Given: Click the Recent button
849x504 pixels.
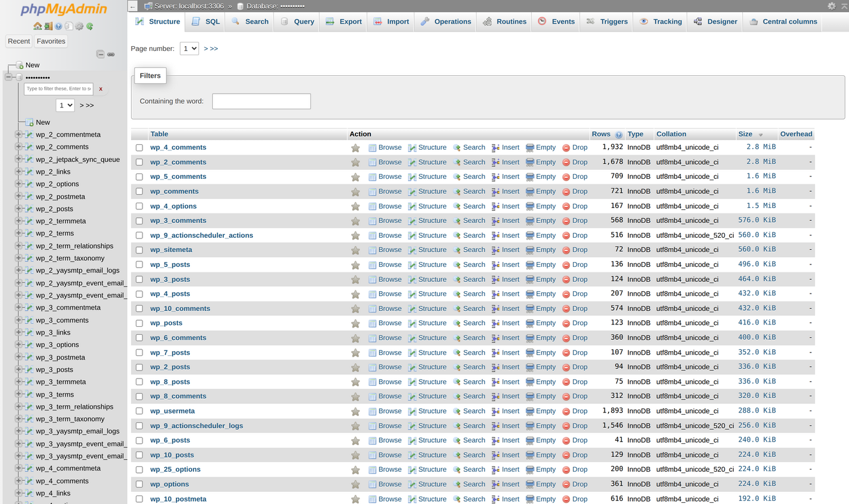Looking at the screenshot, I should [19, 41].
